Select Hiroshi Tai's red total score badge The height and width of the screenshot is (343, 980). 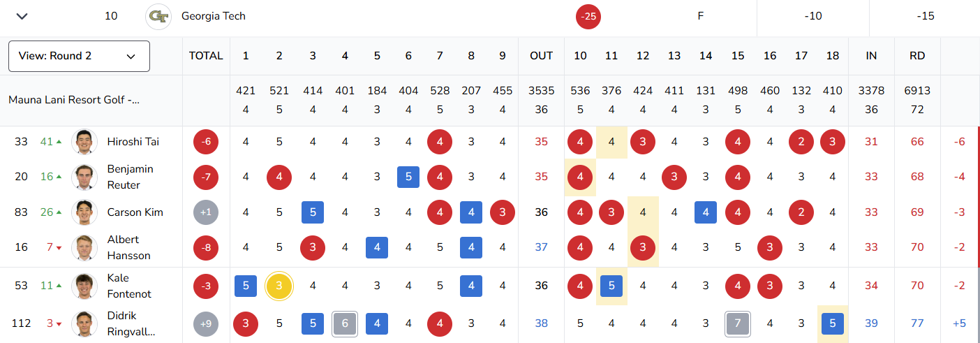[206, 142]
